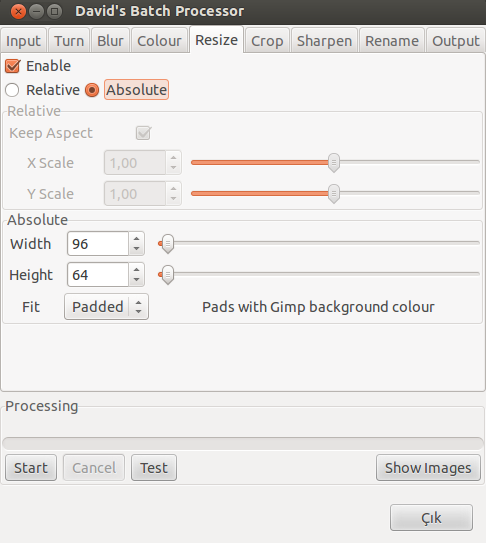Open the Rename tab
The height and width of the screenshot is (543, 486).
[x=392, y=41]
